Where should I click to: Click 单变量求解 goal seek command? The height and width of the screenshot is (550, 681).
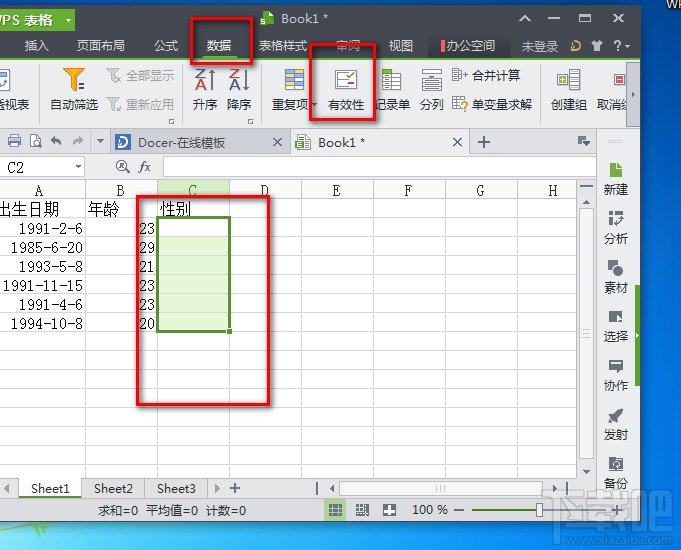[492, 104]
